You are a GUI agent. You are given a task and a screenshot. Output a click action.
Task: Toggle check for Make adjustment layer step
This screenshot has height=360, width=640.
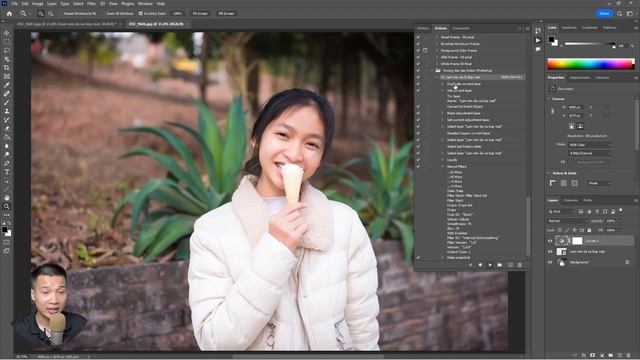pos(418,113)
